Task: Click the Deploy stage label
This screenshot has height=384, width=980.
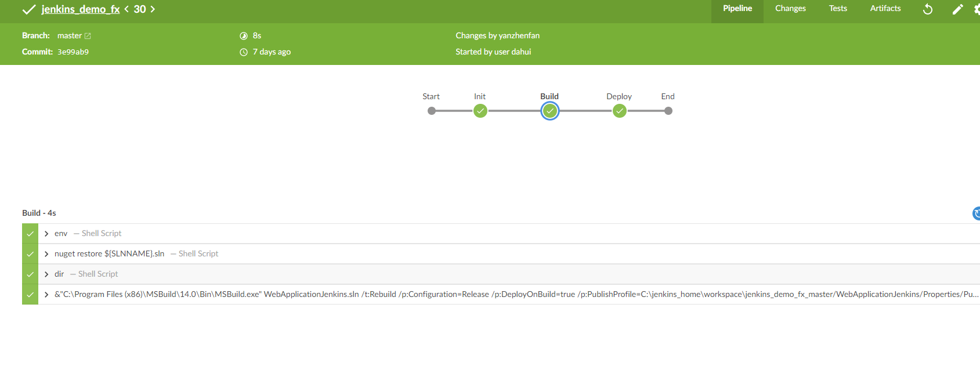Action: (x=619, y=97)
